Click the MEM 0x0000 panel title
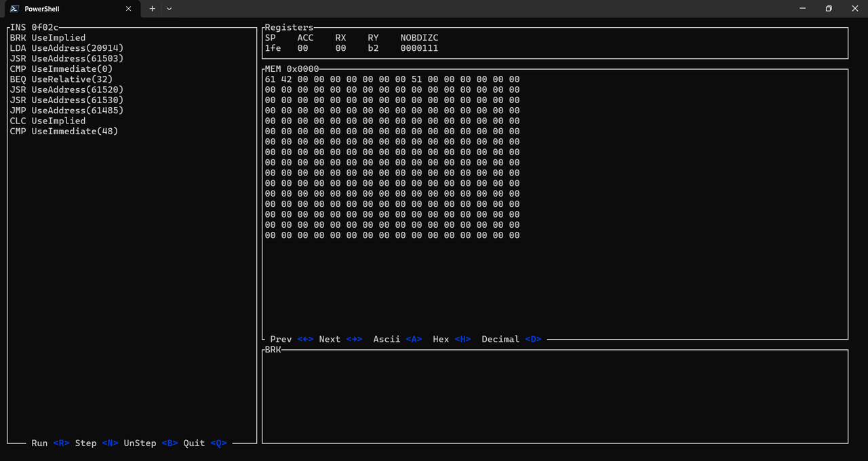 (292, 69)
